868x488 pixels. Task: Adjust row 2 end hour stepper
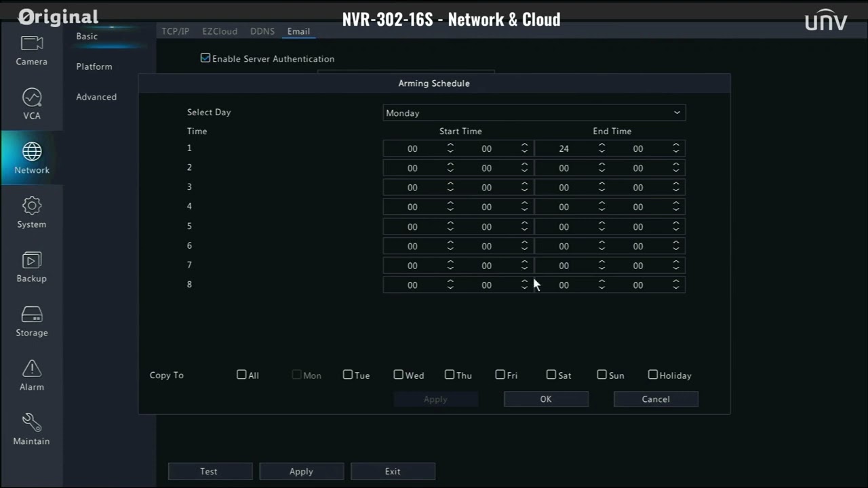[601, 168]
